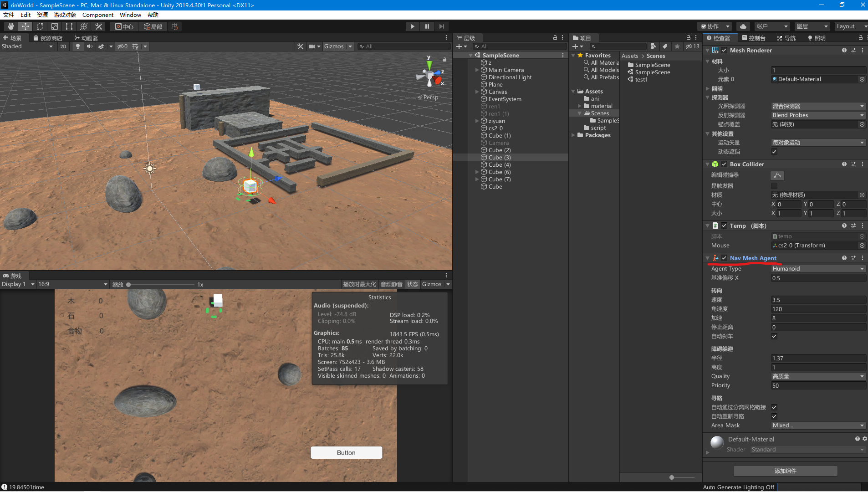Toggle grid snapping icon in toolbar
Screen dimensions: 868x492
point(175,26)
